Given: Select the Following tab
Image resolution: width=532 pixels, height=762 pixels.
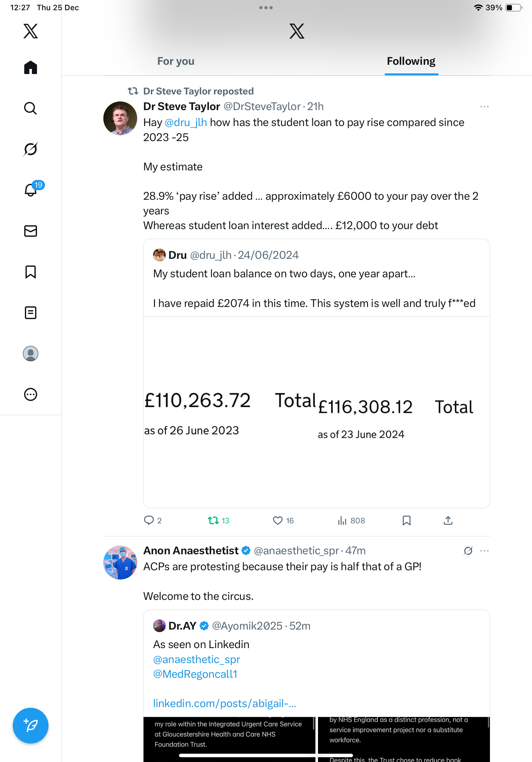Looking at the screenshot, I should click(x=411, y=61).
